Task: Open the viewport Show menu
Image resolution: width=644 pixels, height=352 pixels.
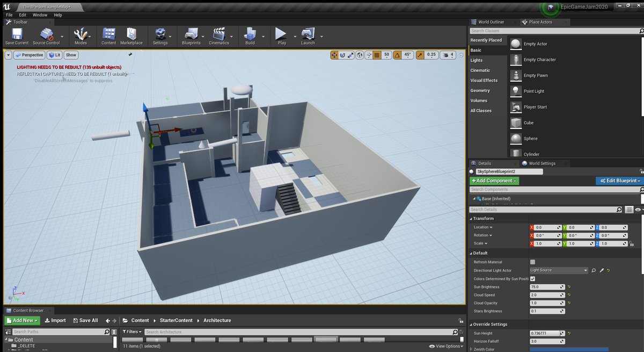Action: tap(71, 55)
